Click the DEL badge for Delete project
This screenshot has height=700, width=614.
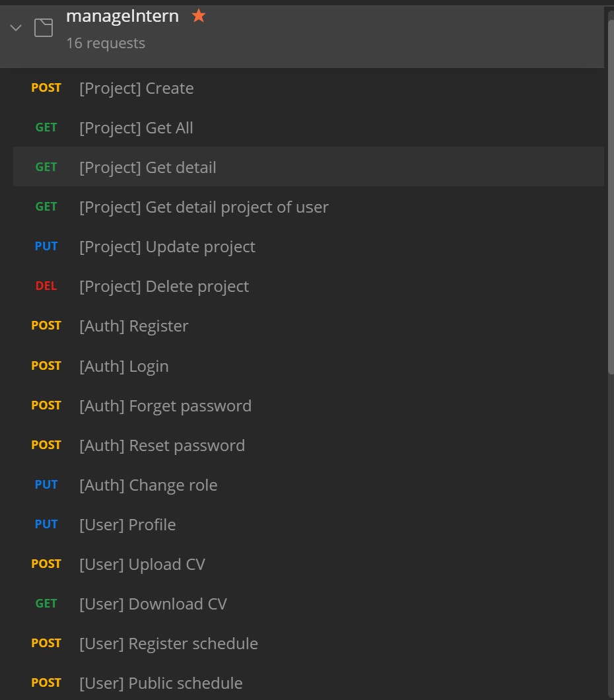(x=46, y=287)
